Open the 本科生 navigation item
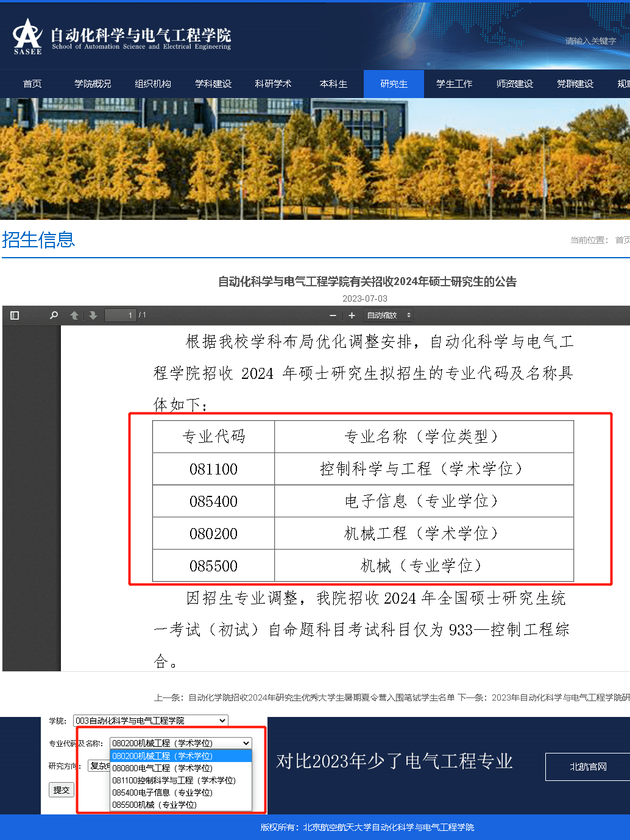 click(333, 84)
